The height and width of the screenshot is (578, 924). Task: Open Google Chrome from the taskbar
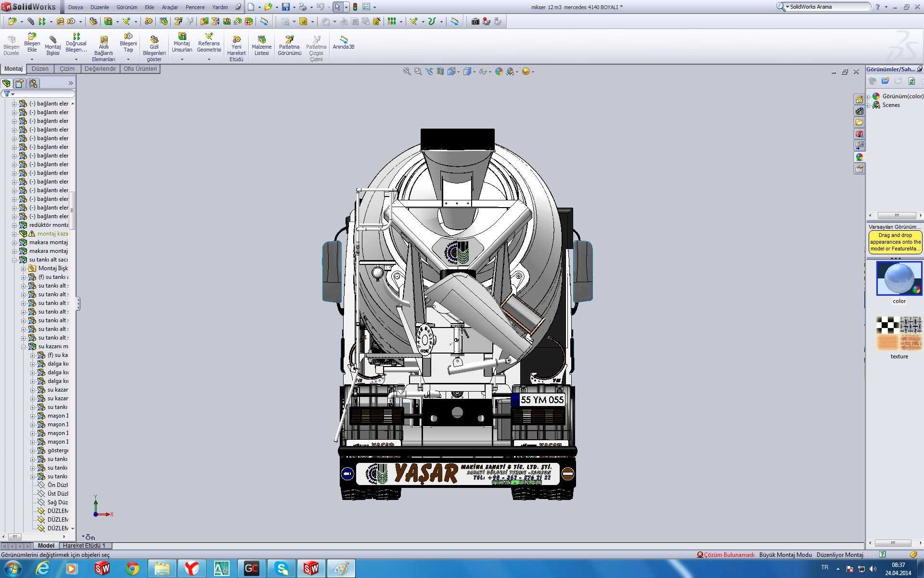click(132, 569)
